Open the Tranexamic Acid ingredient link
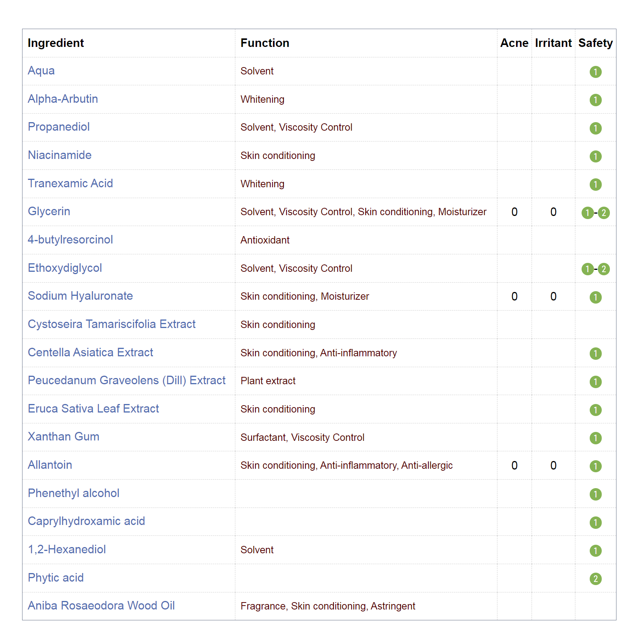The image size is (644, 644). 70,183
